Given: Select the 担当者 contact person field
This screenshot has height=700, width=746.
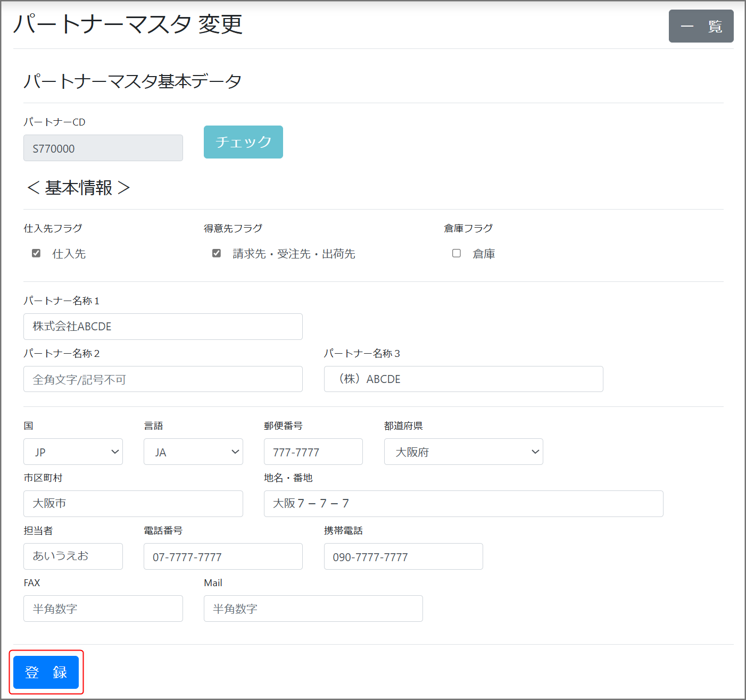Looking at the screenshot, I should (73, 556).
